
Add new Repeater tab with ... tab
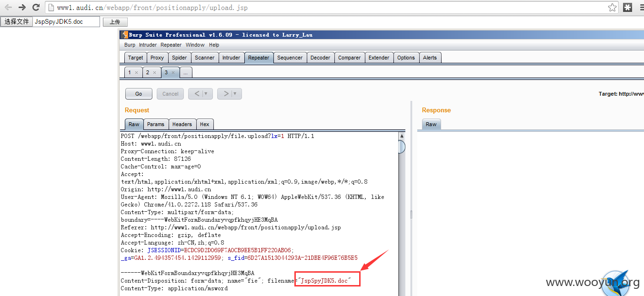pyautogui.click(x=186, y=72)
